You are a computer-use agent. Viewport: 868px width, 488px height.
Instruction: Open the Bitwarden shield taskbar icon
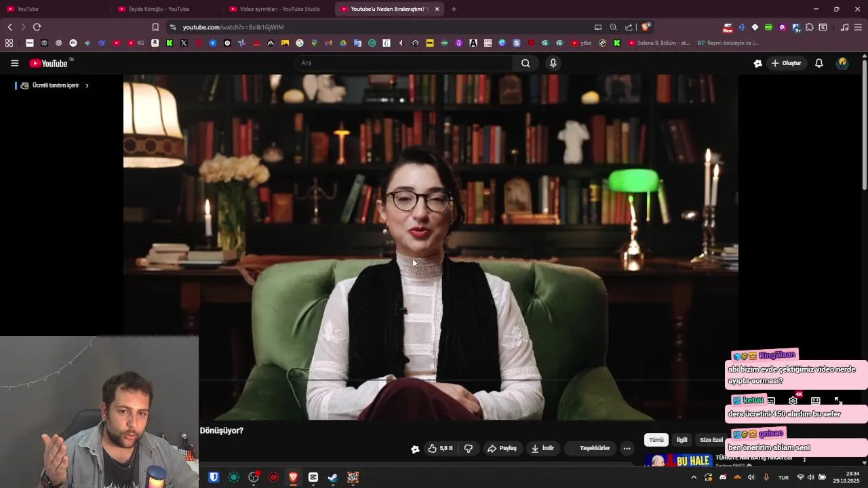pyautogui.click(x=214, y=477)
